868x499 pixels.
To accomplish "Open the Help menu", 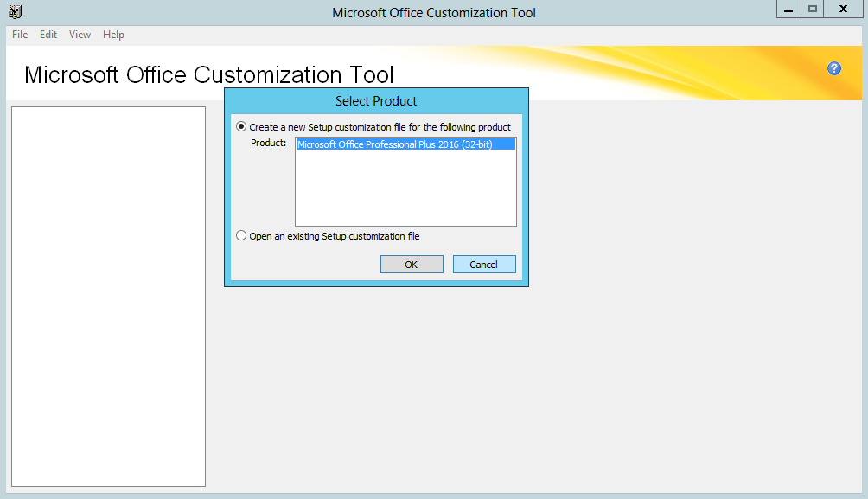I will [113, 35].
